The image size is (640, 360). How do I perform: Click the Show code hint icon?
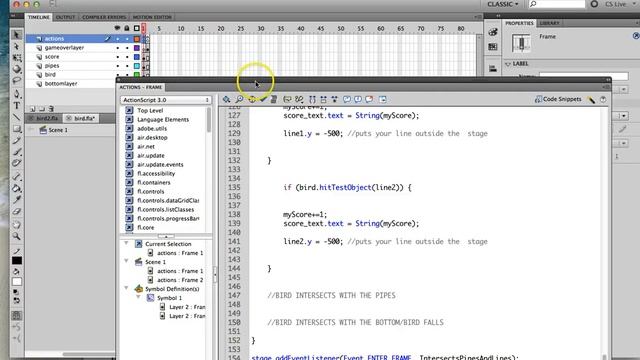287,99
